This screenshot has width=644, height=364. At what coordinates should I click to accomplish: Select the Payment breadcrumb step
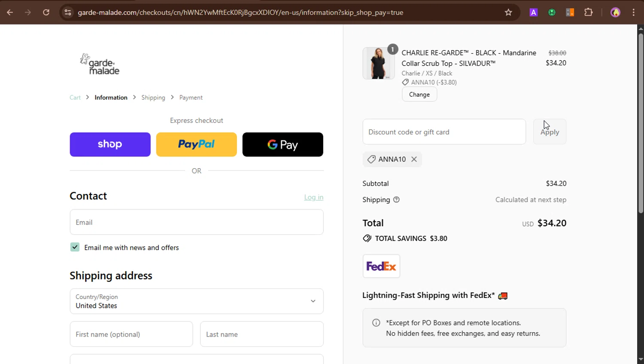(x=191, y=97)
